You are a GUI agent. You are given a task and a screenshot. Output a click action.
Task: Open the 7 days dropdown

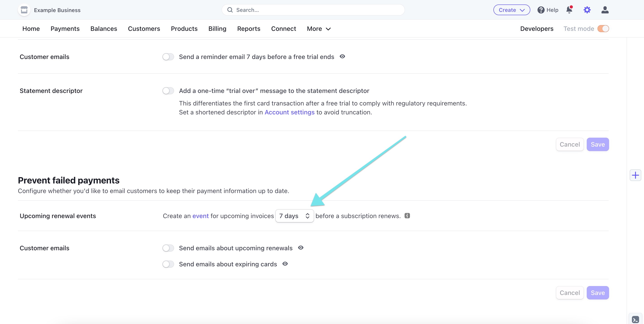[x=294, y=216]
